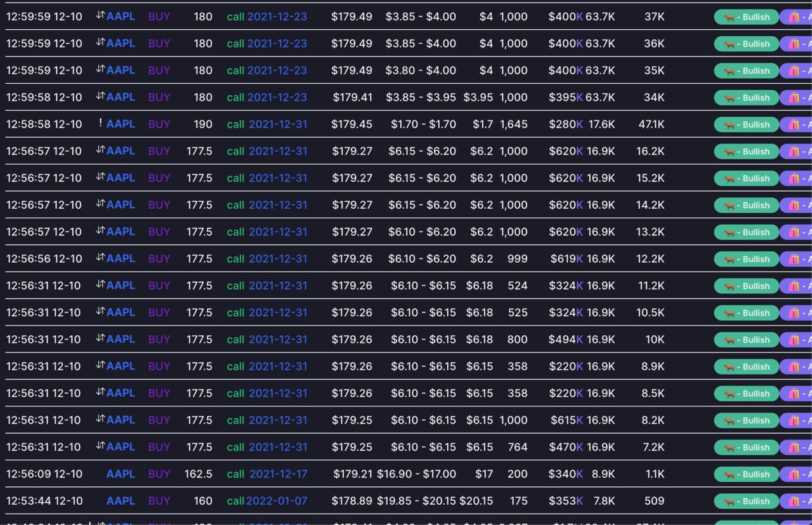Viewport: 812px width, 525px height.
Task: Open the AAPL ticker link on the 12:53:44 row
Action: point(121,501)
